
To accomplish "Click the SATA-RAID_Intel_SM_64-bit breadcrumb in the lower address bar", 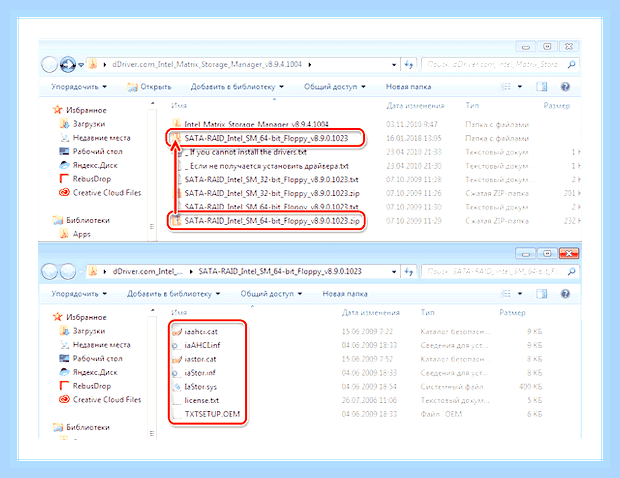I will click(280, 272).
